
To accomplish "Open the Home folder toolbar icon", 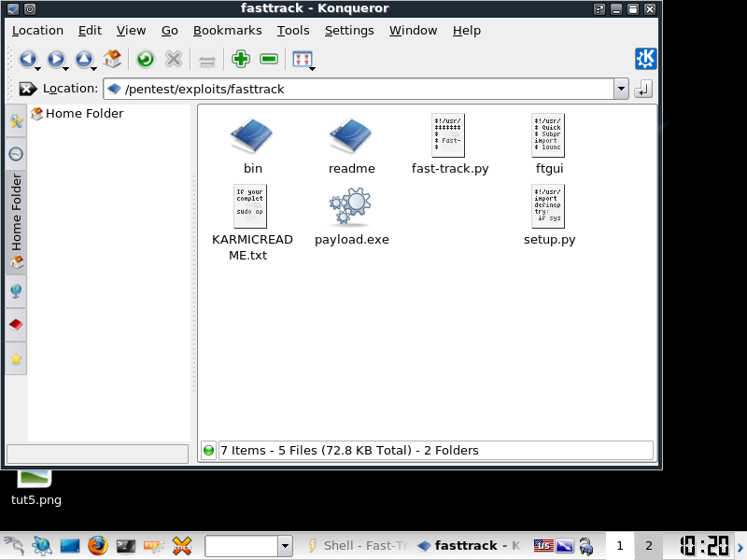I will pyautogui.click(x=112, y=59).
